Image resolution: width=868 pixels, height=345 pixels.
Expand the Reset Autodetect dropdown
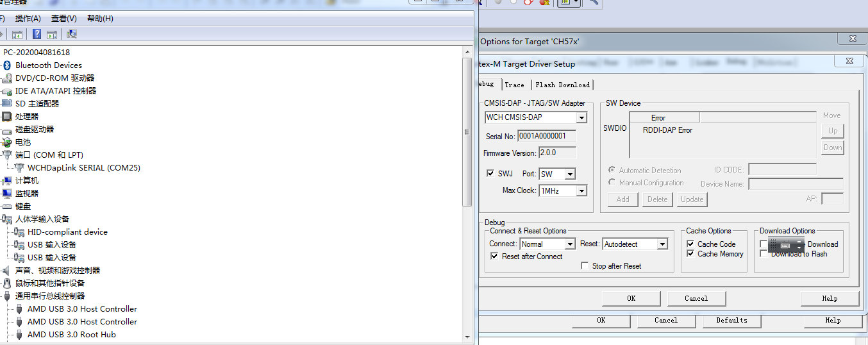coord(662,244)
